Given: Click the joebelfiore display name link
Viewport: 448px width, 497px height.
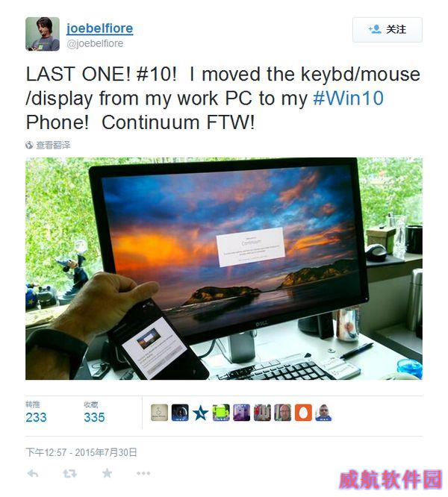Looking at the screenshot, I should click(99, 28).
